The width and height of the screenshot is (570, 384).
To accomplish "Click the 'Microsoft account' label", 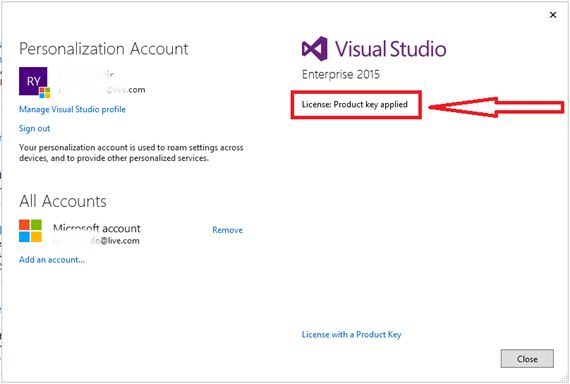I will (x=97, y=228).
